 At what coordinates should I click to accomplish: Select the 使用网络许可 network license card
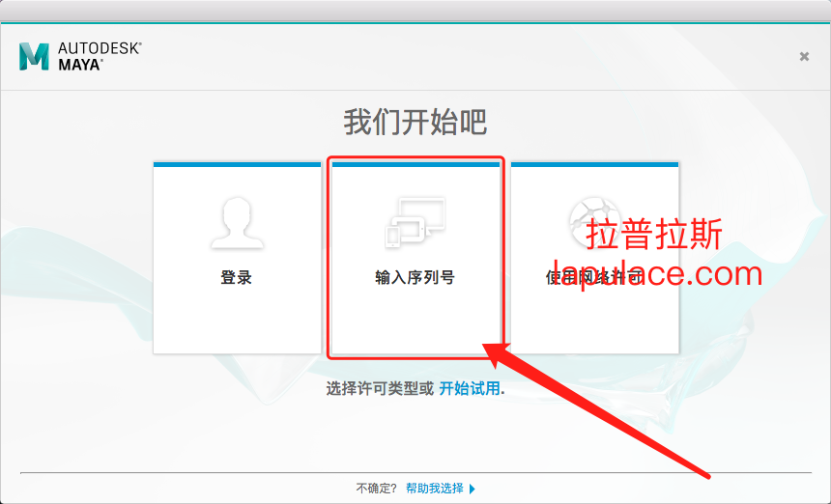(594, 258)
